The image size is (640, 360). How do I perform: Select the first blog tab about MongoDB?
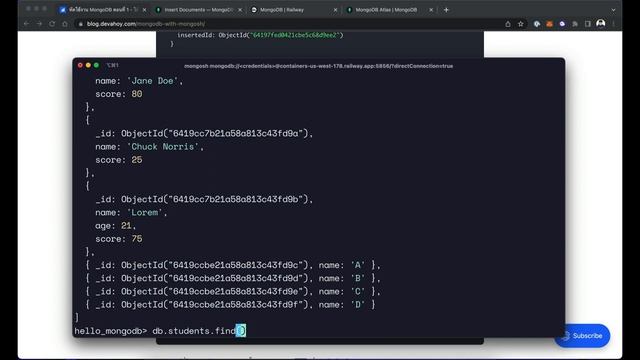102,10
